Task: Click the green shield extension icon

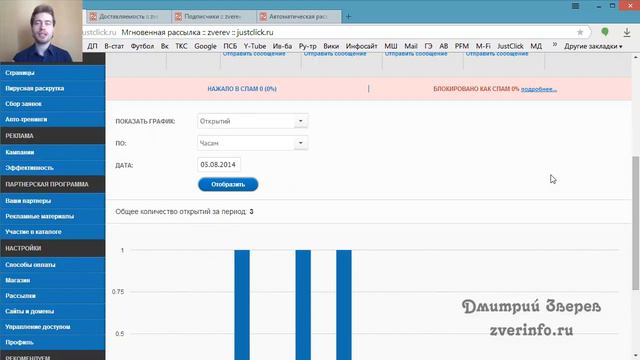Action: [x=605, y=32]
